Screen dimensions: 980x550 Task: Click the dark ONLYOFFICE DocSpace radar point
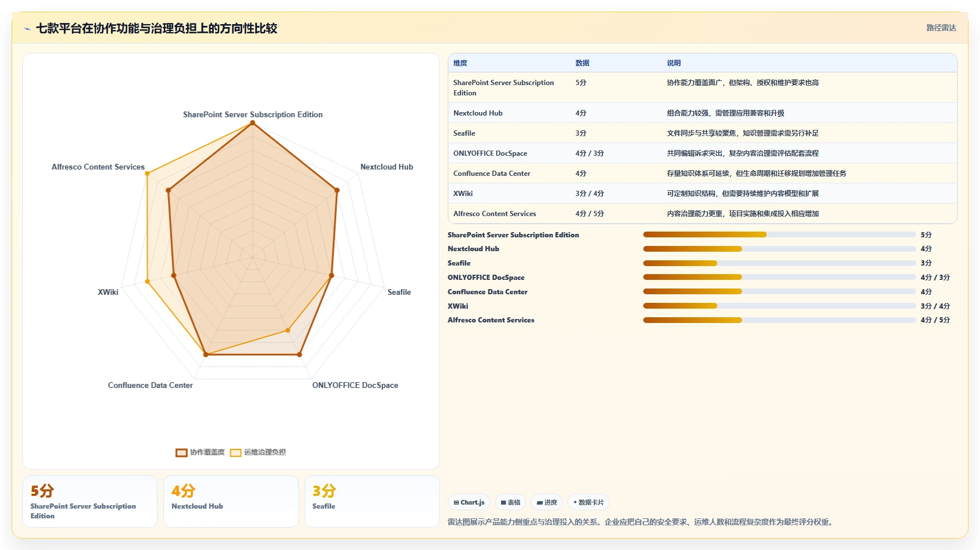coord(299,355)
